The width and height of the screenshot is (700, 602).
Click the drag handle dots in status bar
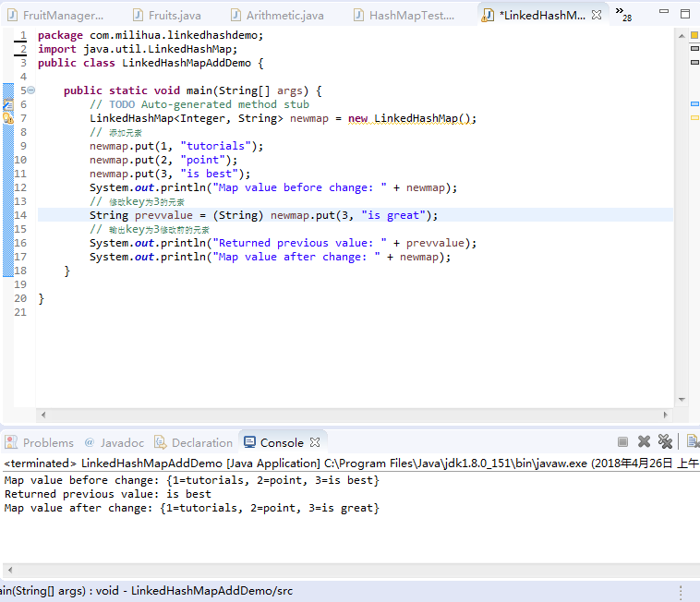coord(681,592)
